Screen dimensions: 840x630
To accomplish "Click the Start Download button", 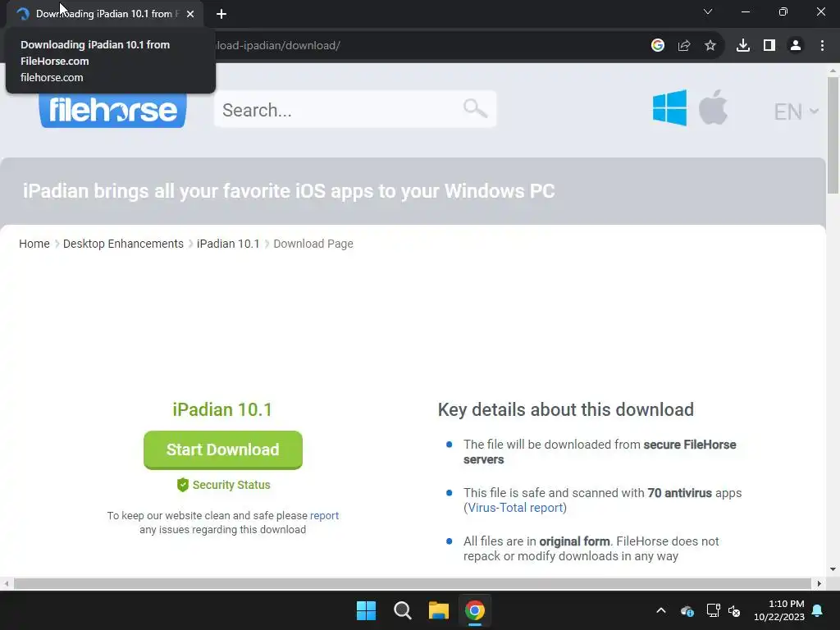I will (x=223, y=450).
